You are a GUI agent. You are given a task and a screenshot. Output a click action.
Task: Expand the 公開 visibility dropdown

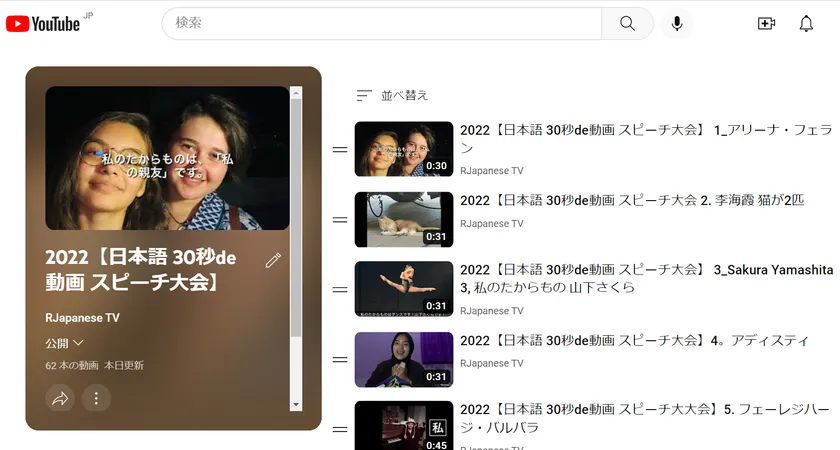[x=65, y=343]
